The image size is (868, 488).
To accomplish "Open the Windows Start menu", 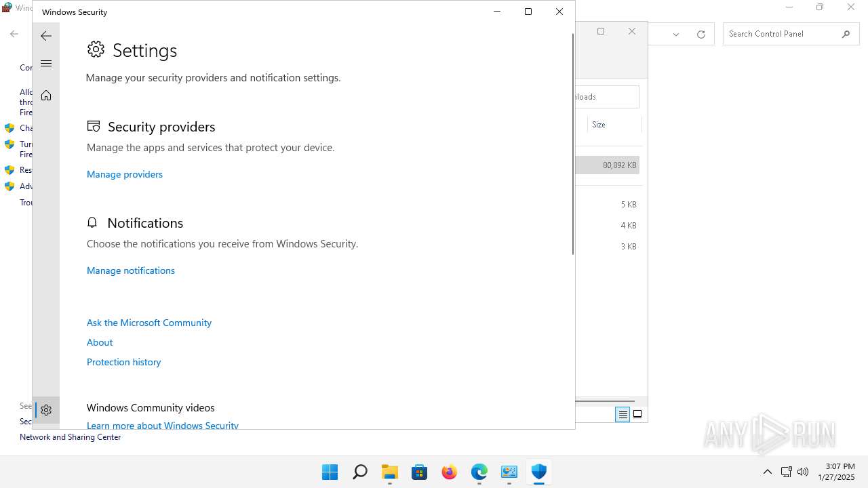I will click(x=330, y=472).
